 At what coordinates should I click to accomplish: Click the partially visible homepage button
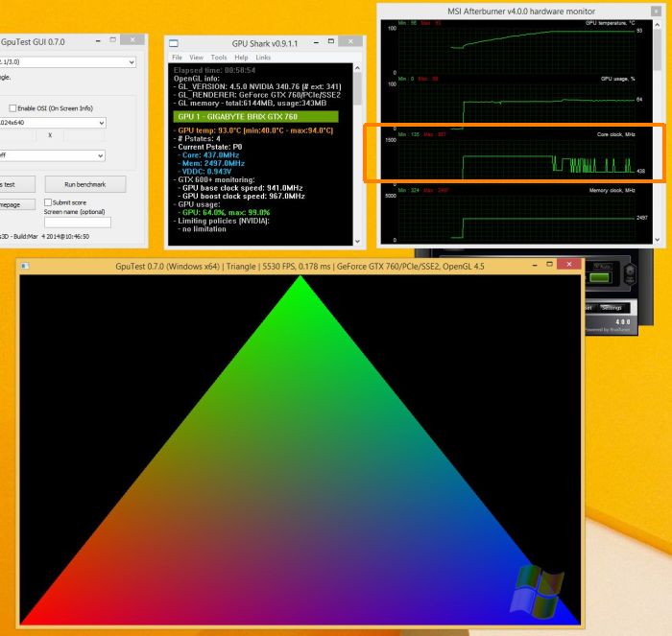pos(17,204)
